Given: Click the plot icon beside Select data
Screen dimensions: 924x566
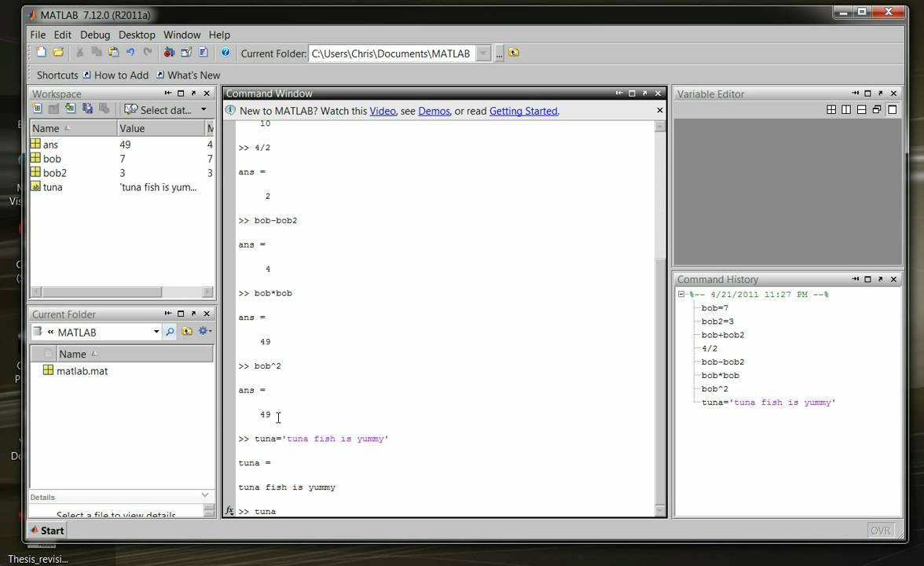Looking at the screenshot, I should tap(130, 110).
